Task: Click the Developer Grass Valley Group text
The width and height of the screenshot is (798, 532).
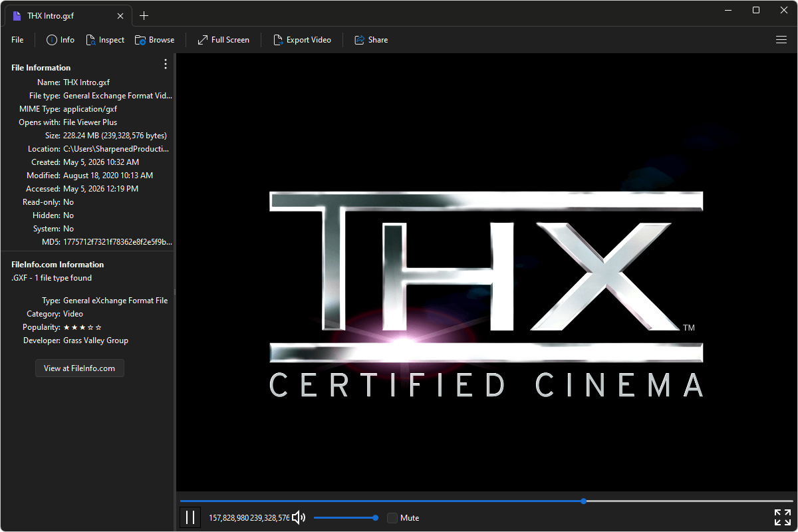Action: click(x=96, y=340)
